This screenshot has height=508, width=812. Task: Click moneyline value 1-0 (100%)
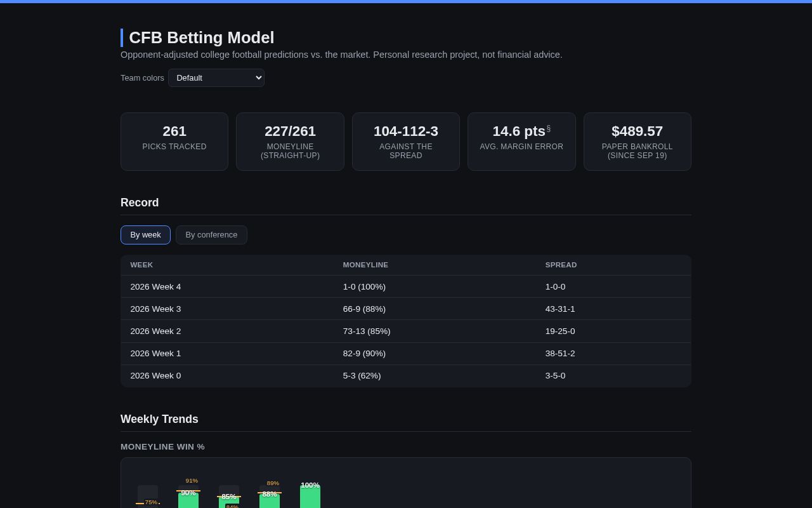point(364,287)
